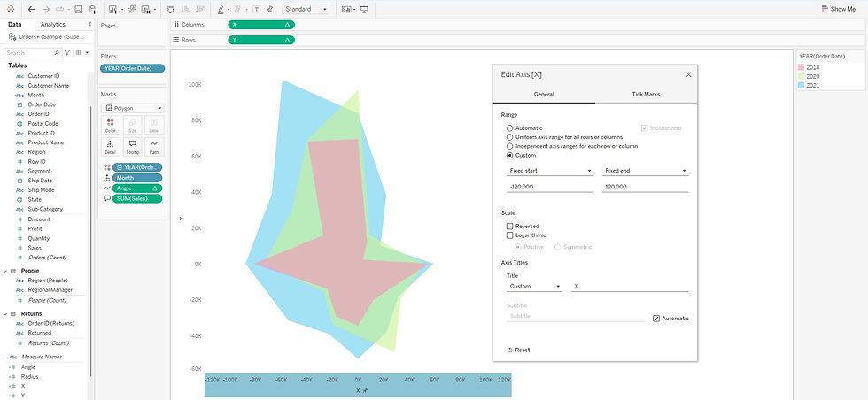Open the Standard fit dropdown
Image resolution: width=868 pixels, height=400 pixels.
tap(306, 9)
